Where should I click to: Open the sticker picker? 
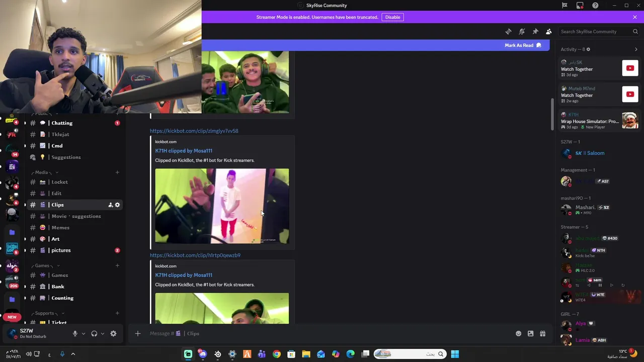[530, 333]
